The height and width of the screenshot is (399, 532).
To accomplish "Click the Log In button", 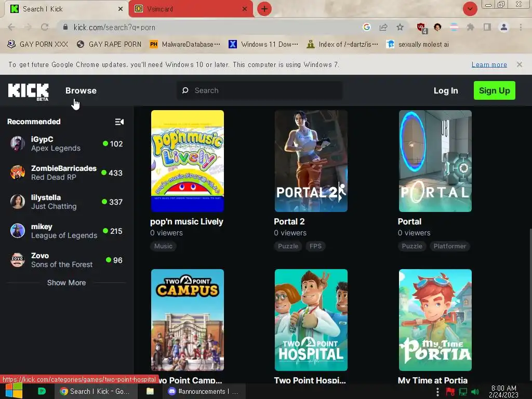I will (x=445, y=90).
